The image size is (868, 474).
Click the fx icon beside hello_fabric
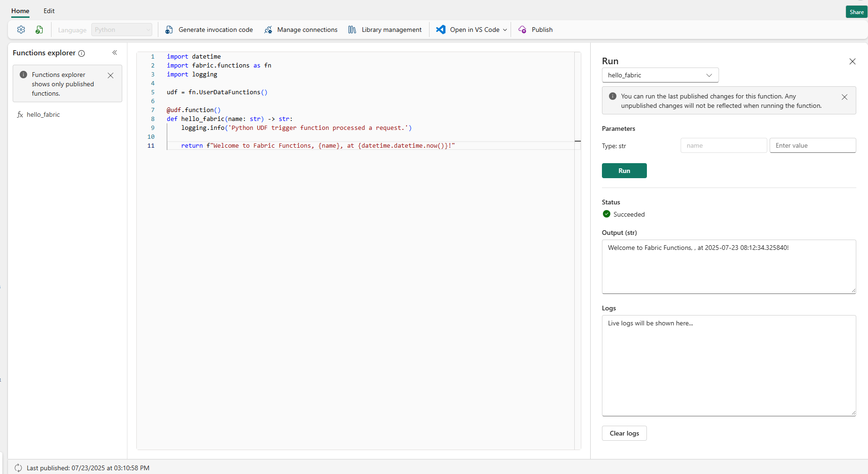pos(20,114)
